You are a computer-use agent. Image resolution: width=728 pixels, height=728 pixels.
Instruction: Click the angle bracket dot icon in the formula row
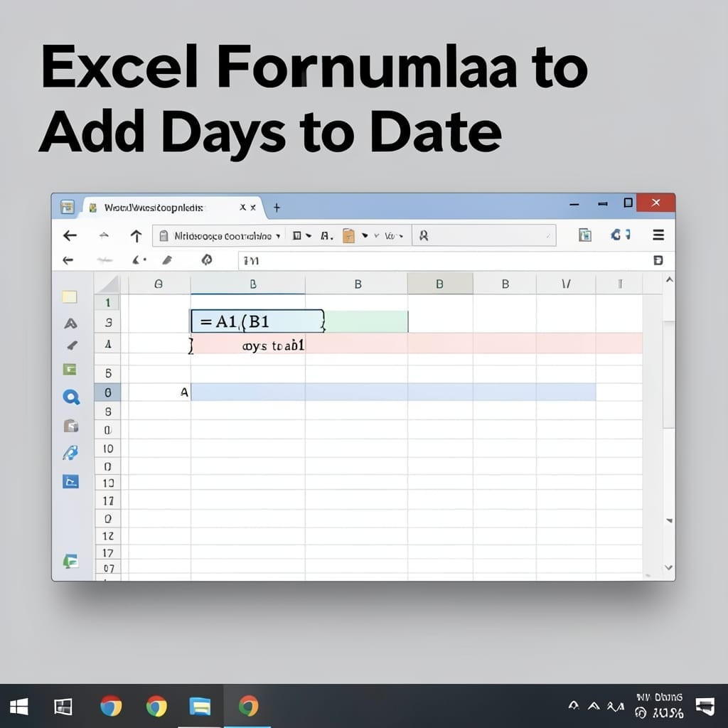[x=139, y=260]
